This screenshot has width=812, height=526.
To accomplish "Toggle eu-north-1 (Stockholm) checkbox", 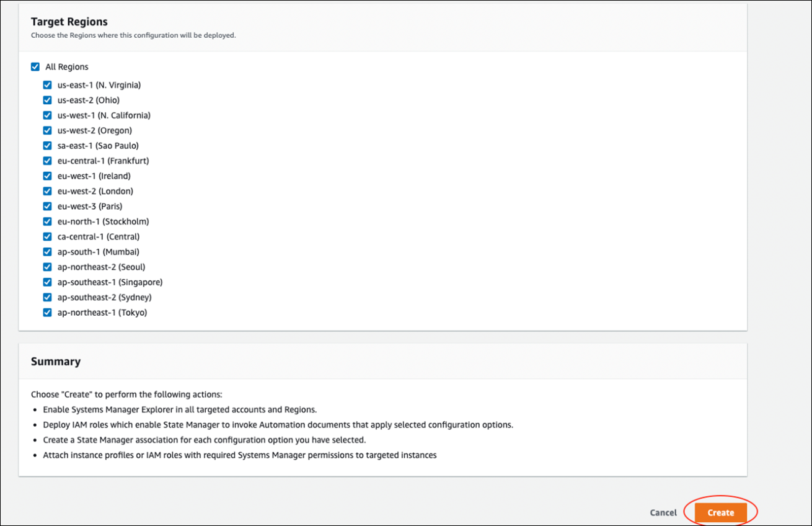I will point(47,221).
